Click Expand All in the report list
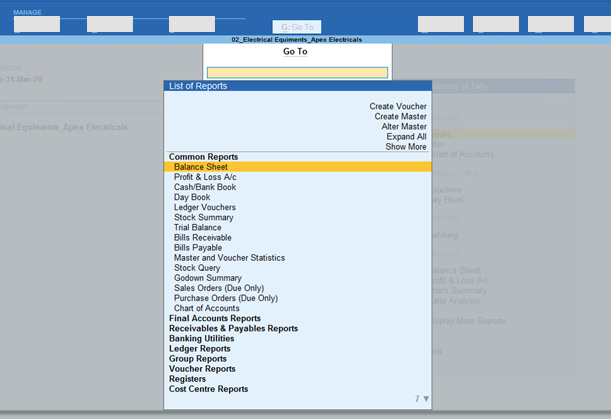Image resolution: width=611 pixels, height=419 pixels. pos(406,137)
